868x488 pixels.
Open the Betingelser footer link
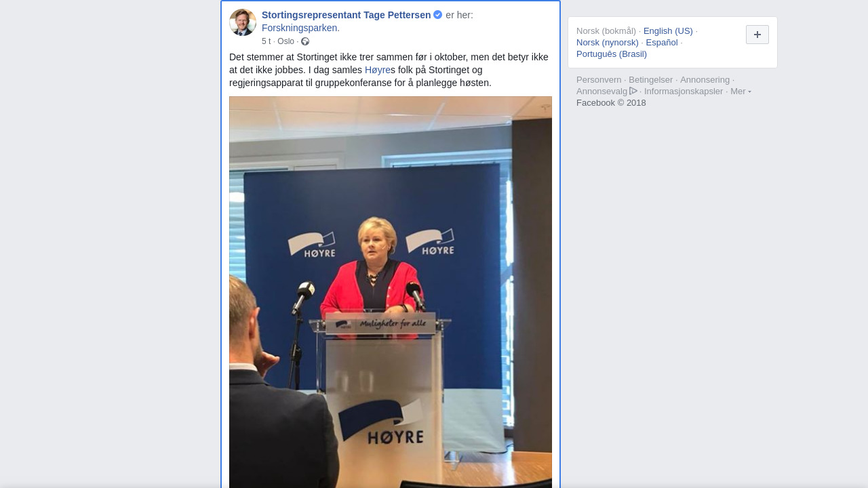tap(651, 80)
